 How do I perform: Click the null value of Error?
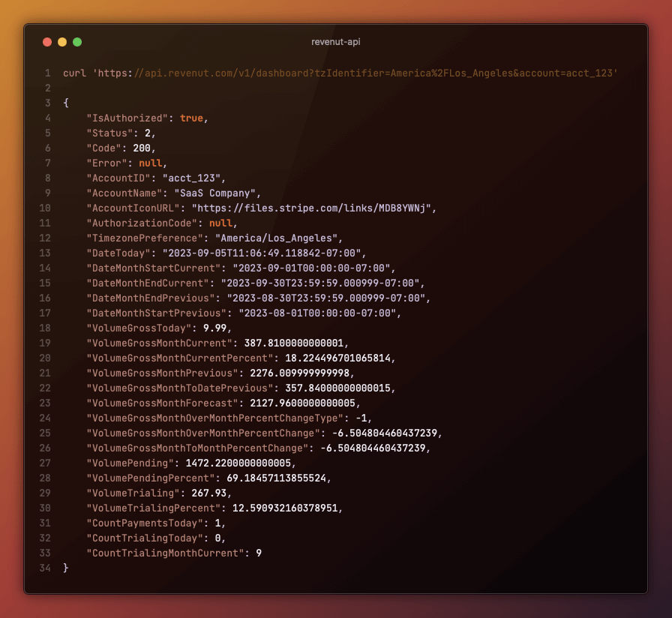tap(151, 163)
